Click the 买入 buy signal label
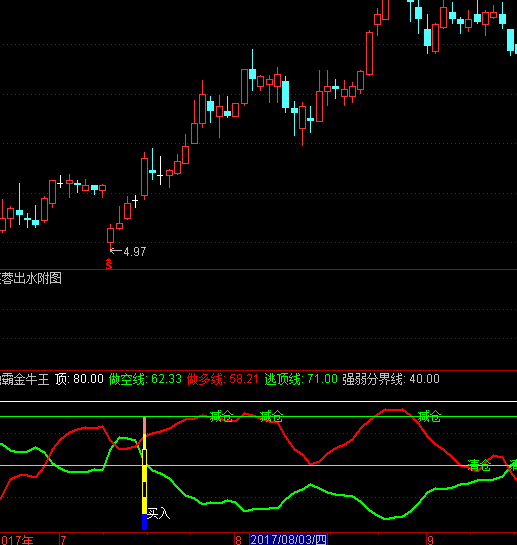This screenshot has width=517, height=545. pyautogui.click(x=159, y=513)
